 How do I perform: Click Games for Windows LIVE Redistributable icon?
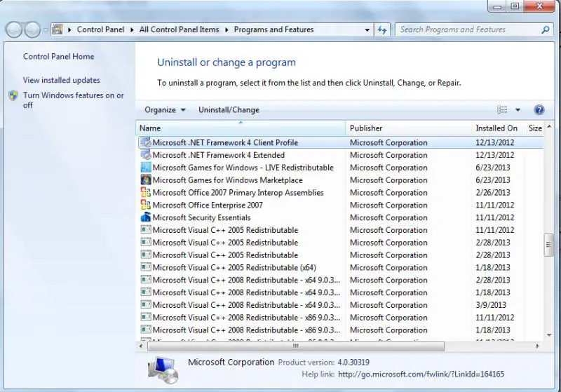(x=146, y=168)
